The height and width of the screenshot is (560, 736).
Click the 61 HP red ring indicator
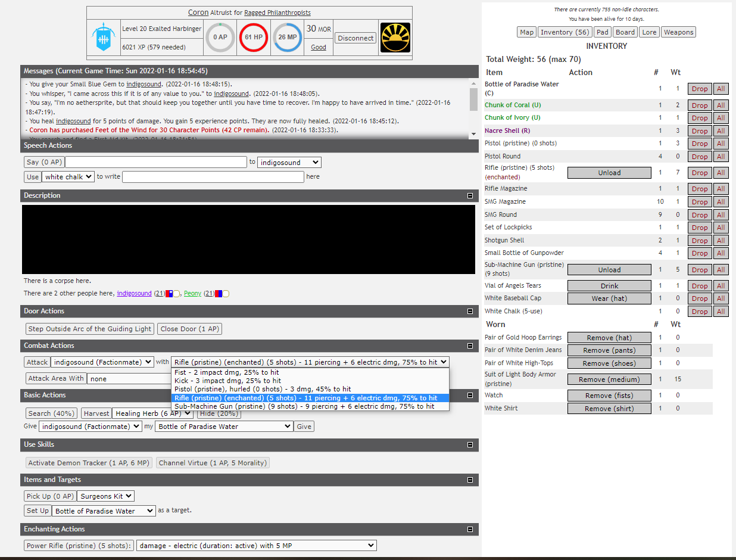(x=254, y=37)
